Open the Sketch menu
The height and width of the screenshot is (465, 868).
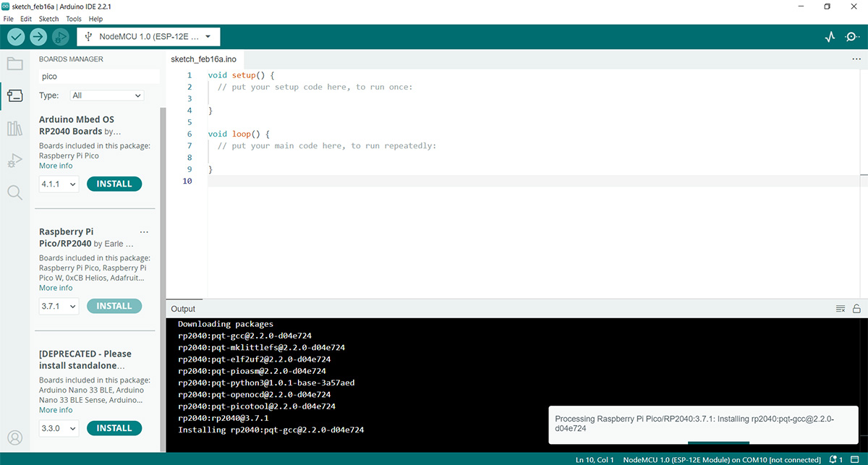48,19
